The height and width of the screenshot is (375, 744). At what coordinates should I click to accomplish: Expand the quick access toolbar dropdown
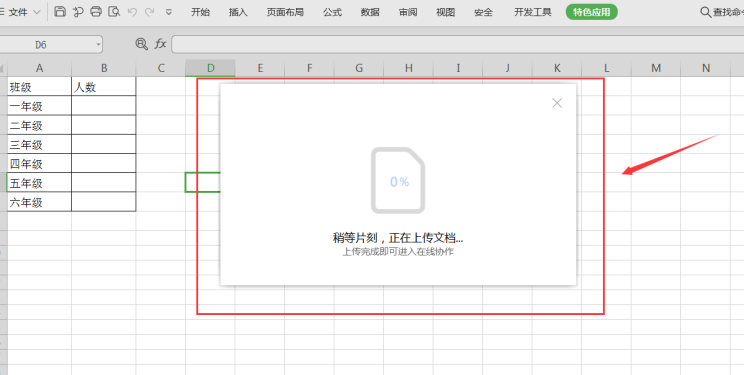pyautogui.click(x=168, y=12)
